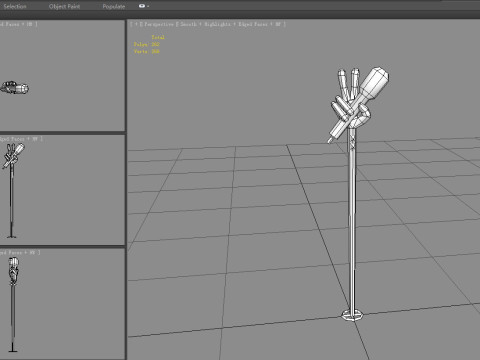Open the Selection ribbon tab

click(x=15, y=6)
